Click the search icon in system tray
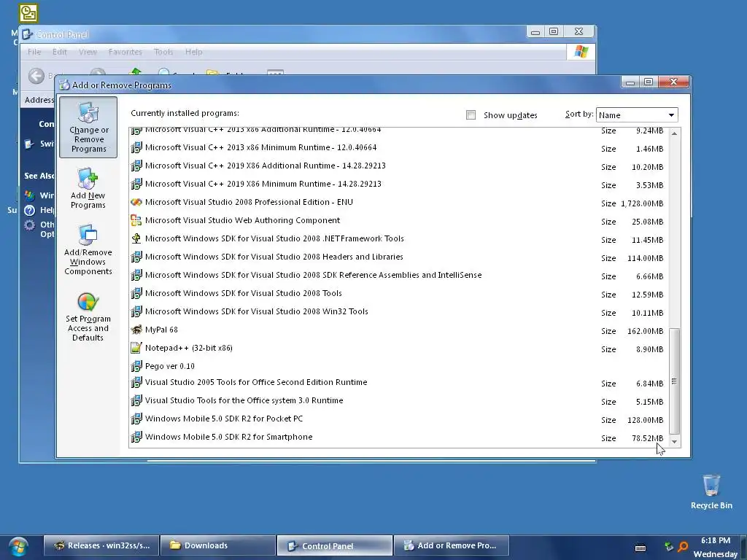 (x=683, y=547)
